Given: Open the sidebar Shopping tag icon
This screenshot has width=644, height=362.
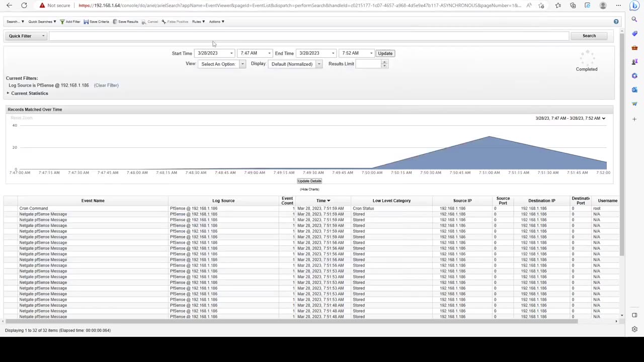Looking at the screenshot, I should [x=634, y=34].
